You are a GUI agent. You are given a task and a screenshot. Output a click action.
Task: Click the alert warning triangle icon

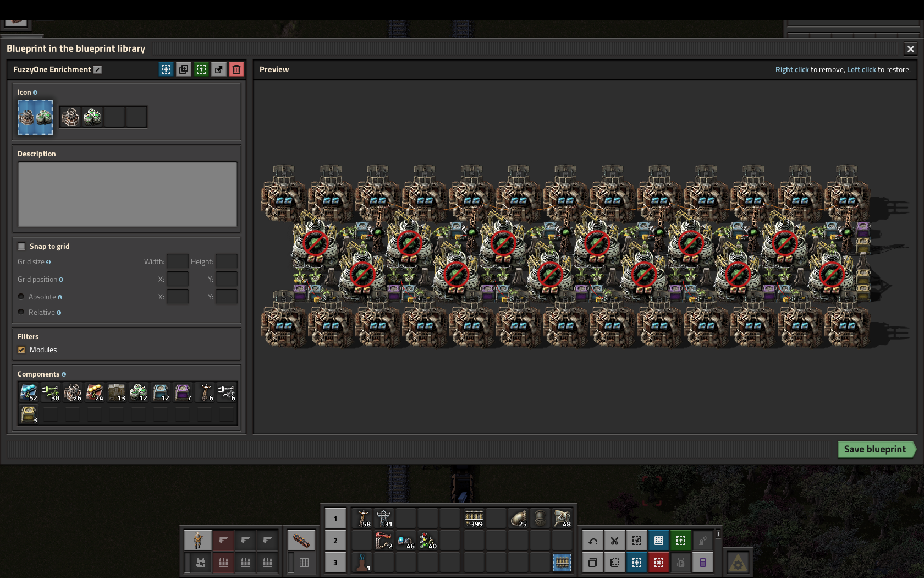pos(738,563)
